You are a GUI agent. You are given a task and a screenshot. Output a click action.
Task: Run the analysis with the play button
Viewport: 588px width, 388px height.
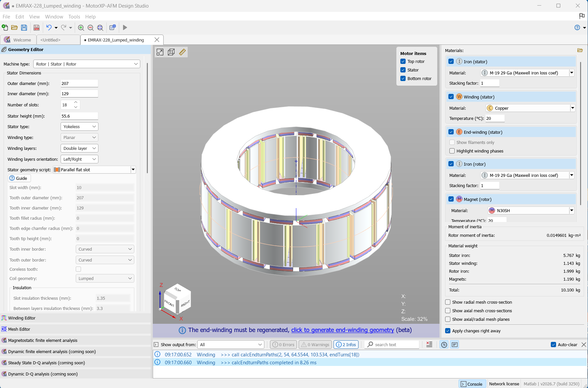(x=125, y=28)
